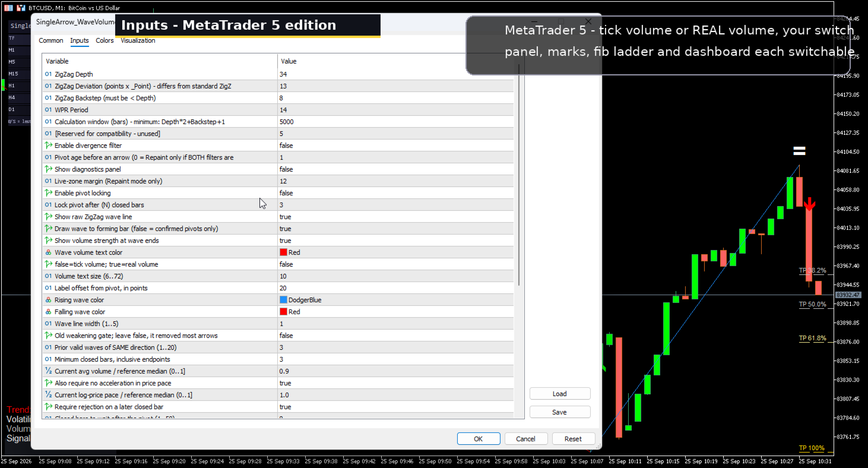868x468 pixels.
Task: Click the red sell arrow on chart
Action: pyautogui.click(x=810, y=204)
